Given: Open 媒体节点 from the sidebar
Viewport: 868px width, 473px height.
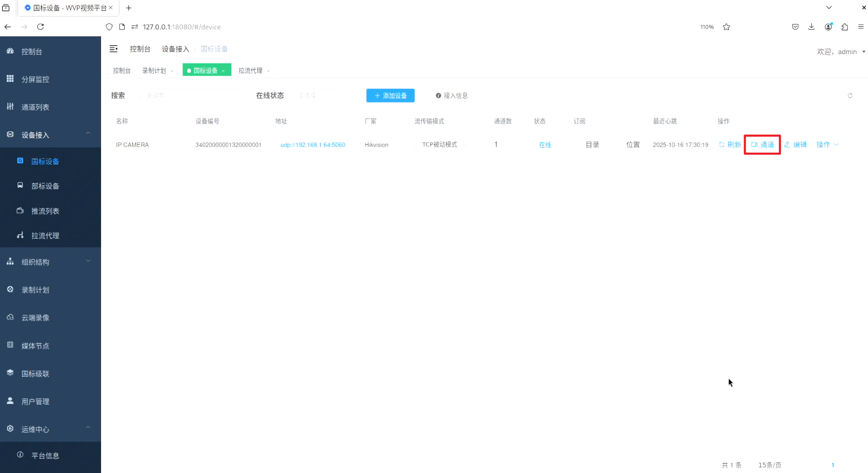Looking at the screenshot, I should coord(35,346).
